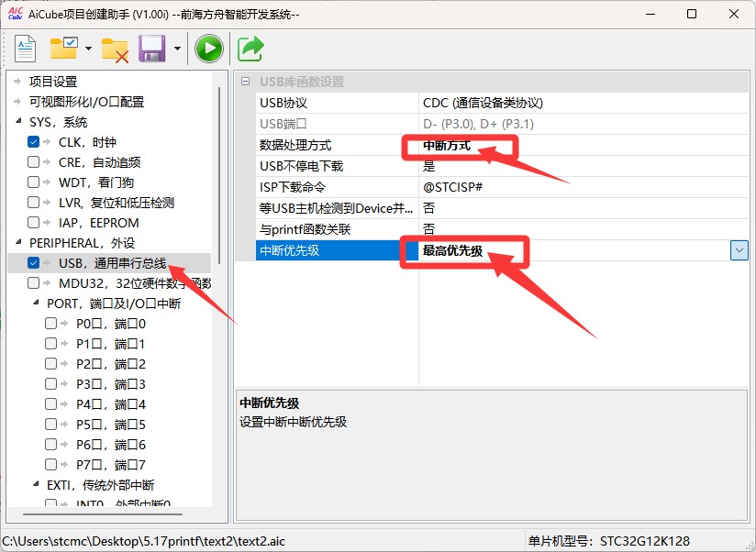Click the 数据处理方式 property name
Viewport: 756px width, 552px height.
[x=295, y=145]
